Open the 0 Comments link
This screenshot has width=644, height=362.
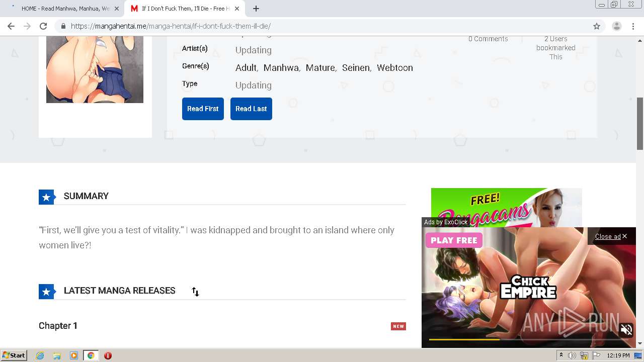tap(488, 39)
